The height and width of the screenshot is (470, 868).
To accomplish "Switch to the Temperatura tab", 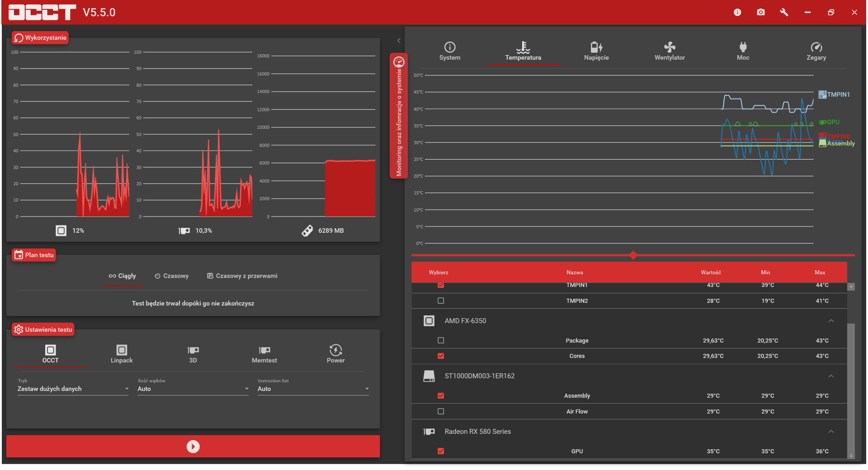I will click(523, 51).
